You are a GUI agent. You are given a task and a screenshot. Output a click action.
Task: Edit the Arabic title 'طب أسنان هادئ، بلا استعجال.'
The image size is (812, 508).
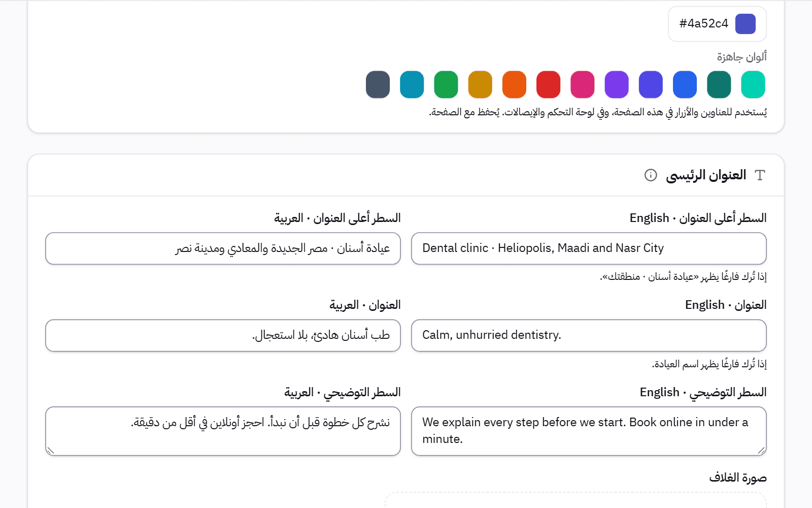[x=223, y=335]
